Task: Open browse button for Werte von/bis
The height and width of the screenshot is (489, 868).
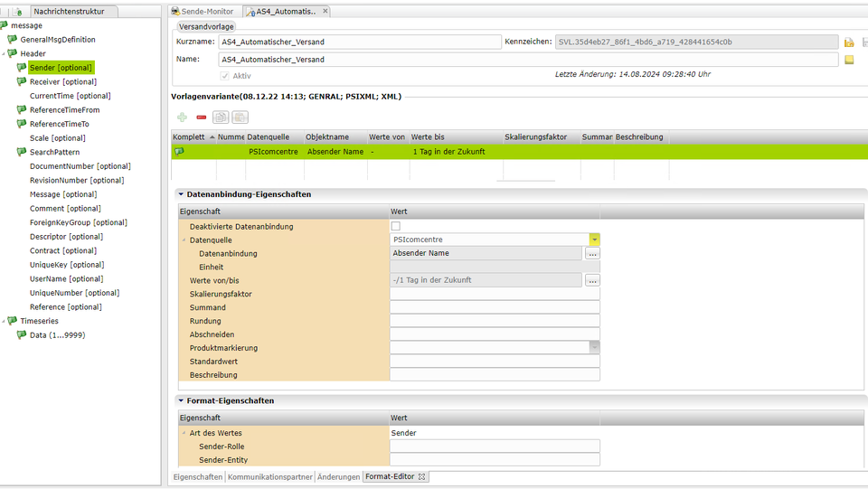Action: click(x=592, y=280)
